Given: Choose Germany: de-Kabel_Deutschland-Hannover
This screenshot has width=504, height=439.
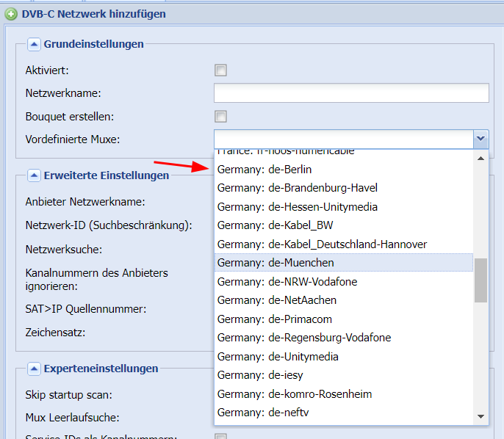Looking at the screenshot, I should (344, 244).
